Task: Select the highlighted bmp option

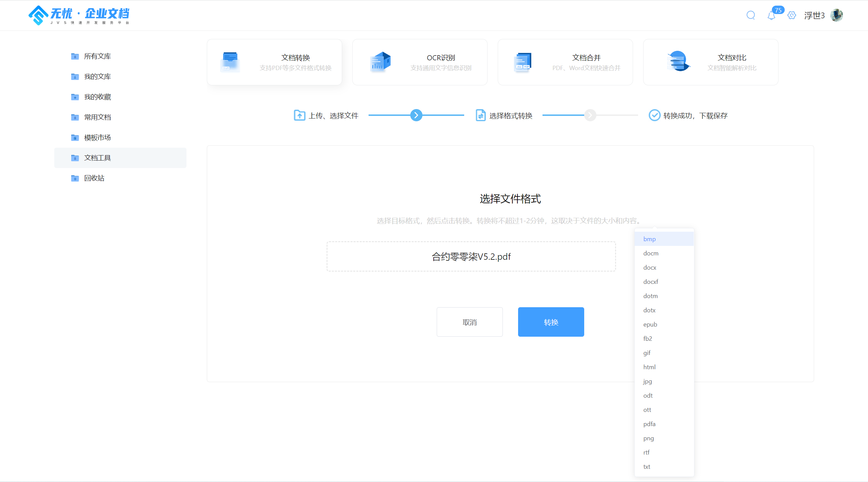Action: (649, 239)
